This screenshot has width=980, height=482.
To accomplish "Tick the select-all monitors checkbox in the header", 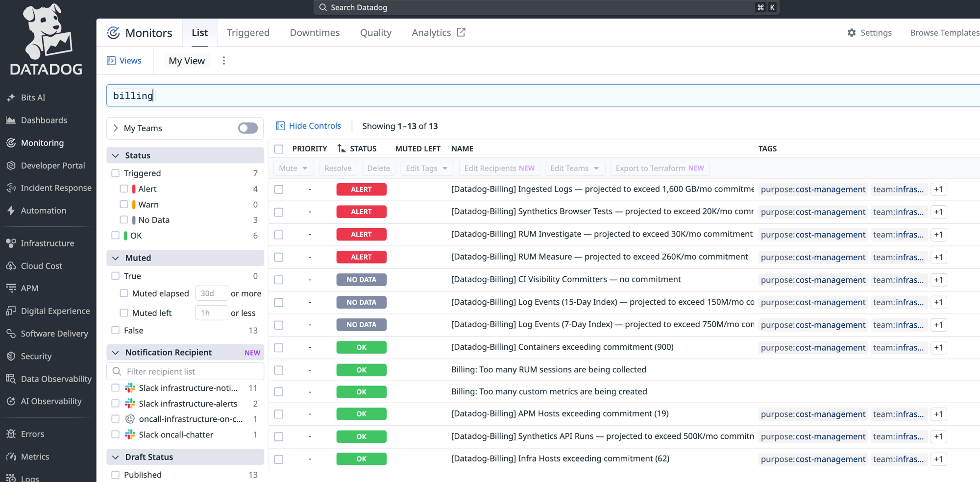I will 279,149.
